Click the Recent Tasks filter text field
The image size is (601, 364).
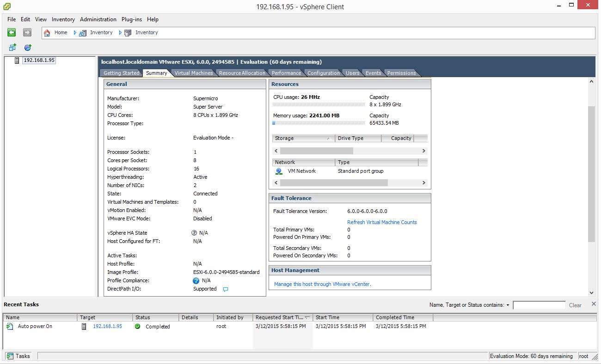[x=539, y=305]
